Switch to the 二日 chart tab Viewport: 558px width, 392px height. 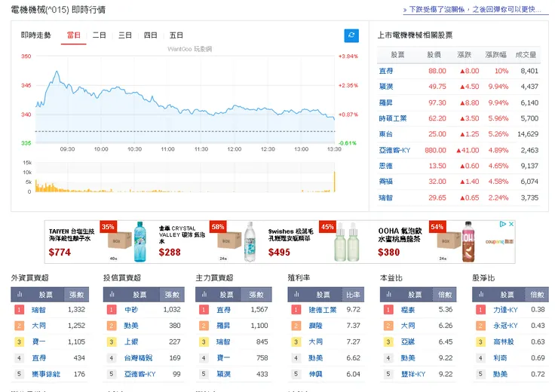click(x=100, y=35)
